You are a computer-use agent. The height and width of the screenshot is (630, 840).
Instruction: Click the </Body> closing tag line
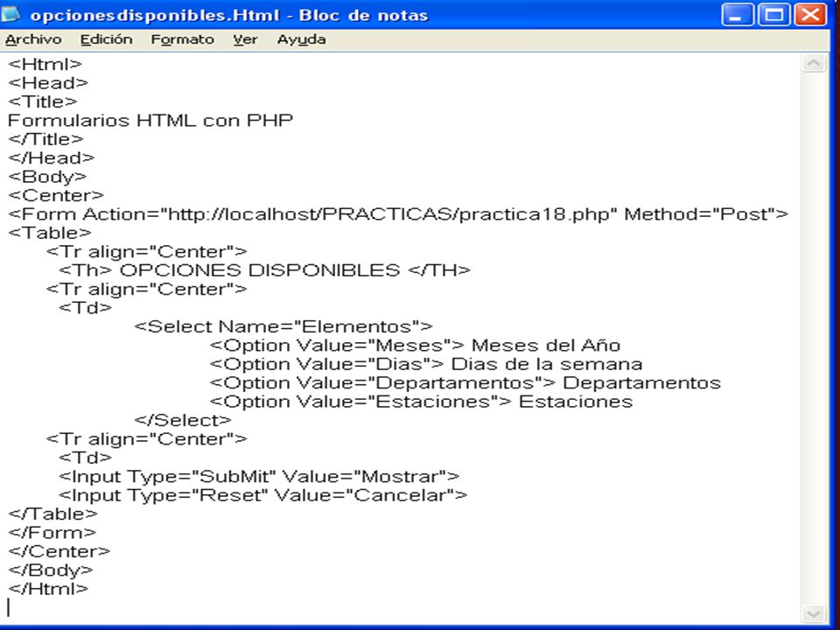tap(51, 570)
